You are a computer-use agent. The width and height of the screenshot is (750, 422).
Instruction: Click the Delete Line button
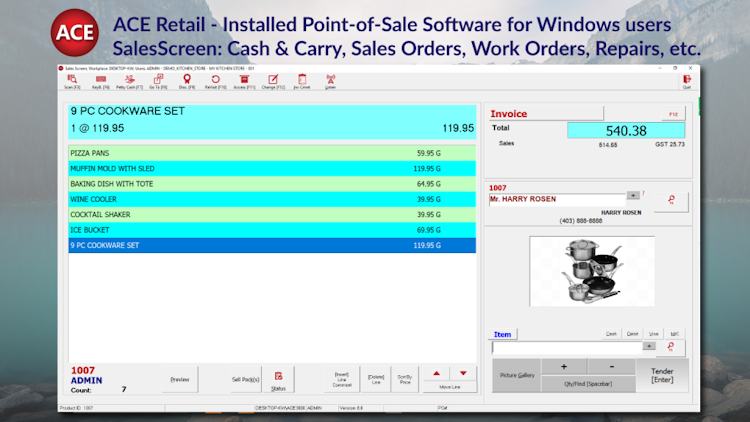coord(376,380)
